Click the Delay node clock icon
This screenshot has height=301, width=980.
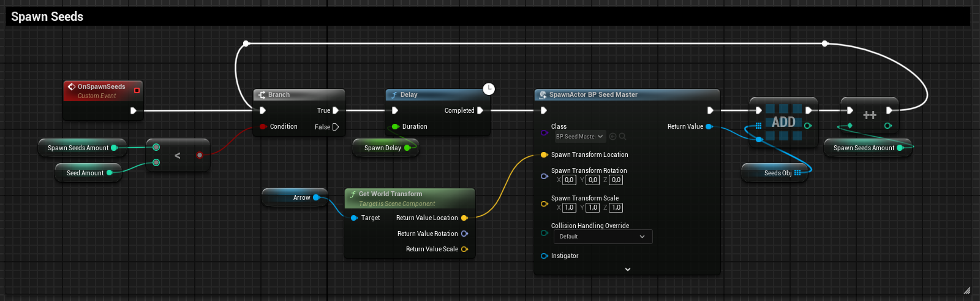(x=488, y=90)
